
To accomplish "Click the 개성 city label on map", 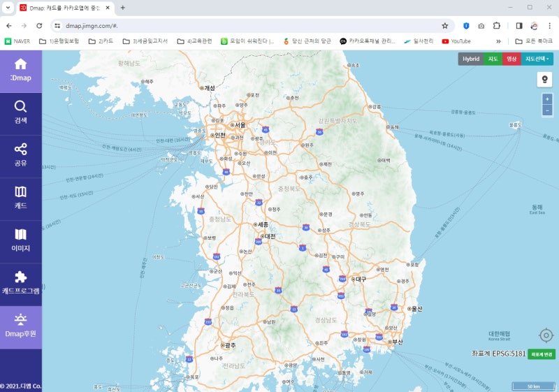I will [210, 87].
